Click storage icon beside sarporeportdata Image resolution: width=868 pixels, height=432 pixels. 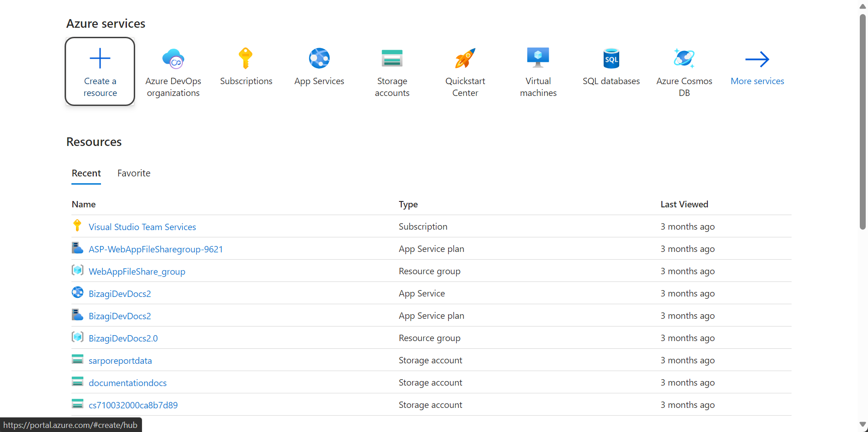click(77, 359)
